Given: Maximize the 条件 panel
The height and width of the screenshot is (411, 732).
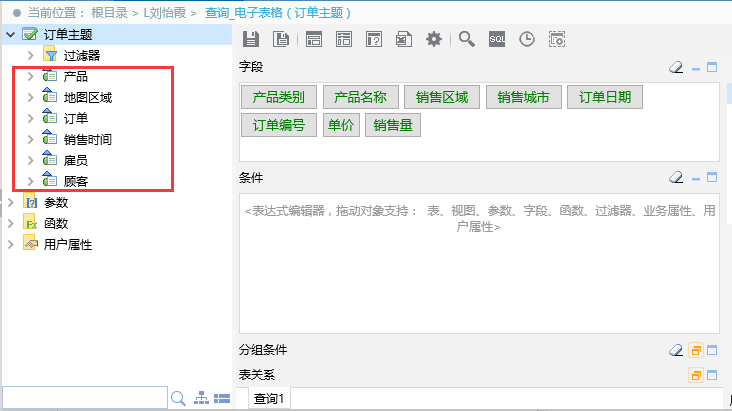Looking at the screenshot, I should (x=712, y=177).
